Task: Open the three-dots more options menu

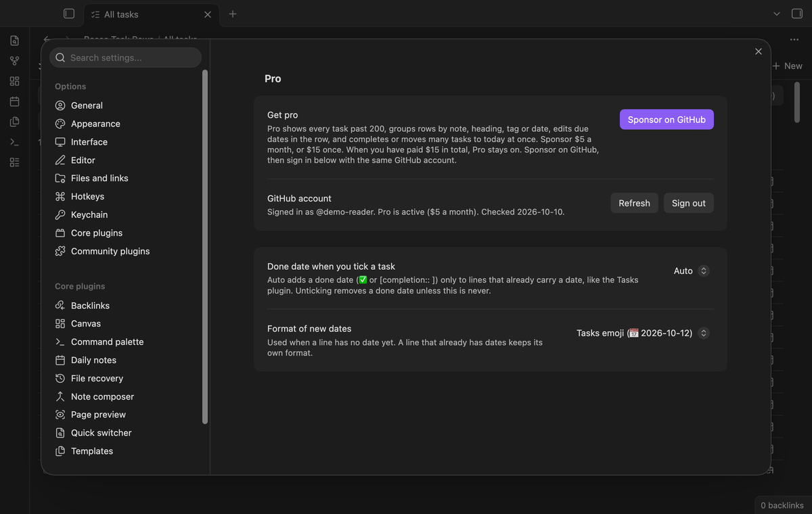Action: tap(794, 40)
